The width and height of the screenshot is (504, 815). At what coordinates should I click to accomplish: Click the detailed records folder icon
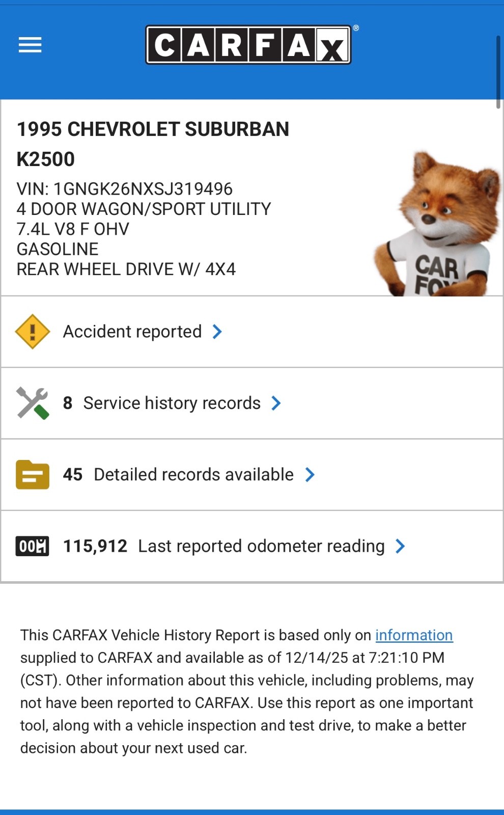point(33,474)
